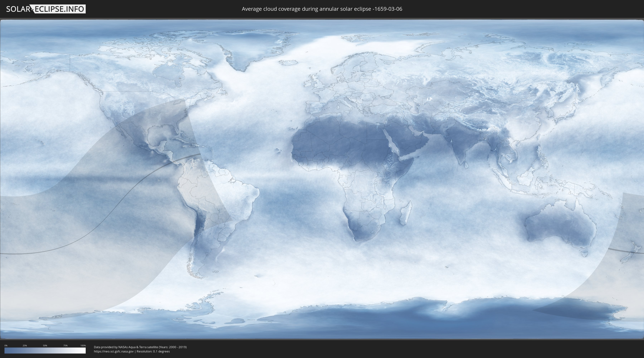Click the 100% label on the legend
Screen dimensions: 644x358
83,345
